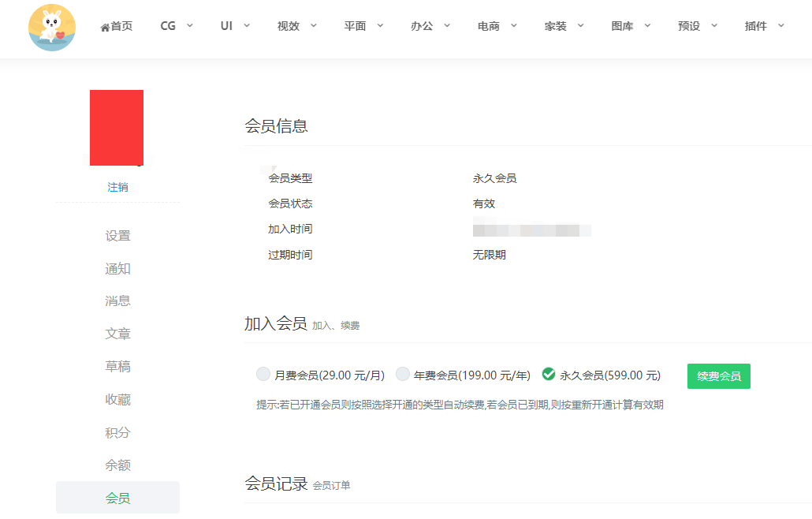Viewport: 812px width, 519px height.
Task: Select the 月费会员 29.00 元/月 option
Action: click(x=263, y=374)
